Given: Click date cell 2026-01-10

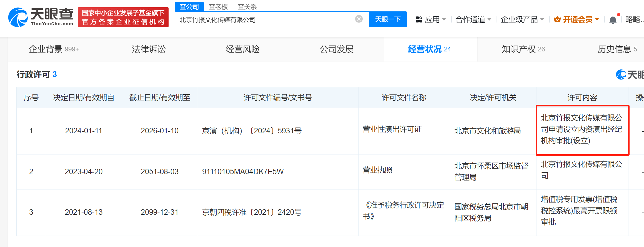Looking at the screenshot, I should pos(160,131).
